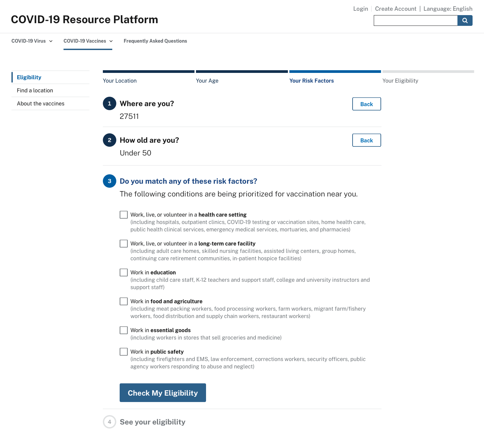The width and height of the screenshot is (484, 448).
Task: Open COVID-19 Resource Platform home title
Action: click(84, 19)
